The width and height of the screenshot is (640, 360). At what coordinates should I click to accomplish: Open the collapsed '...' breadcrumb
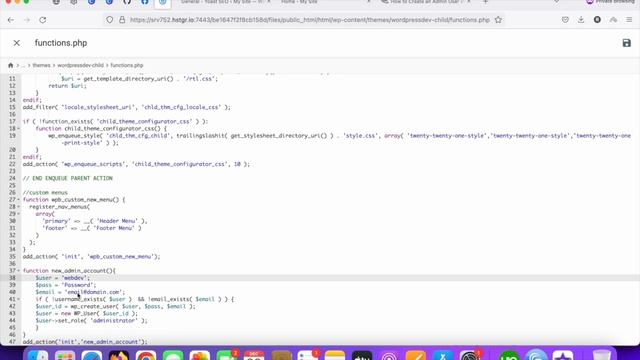[23, 65]
